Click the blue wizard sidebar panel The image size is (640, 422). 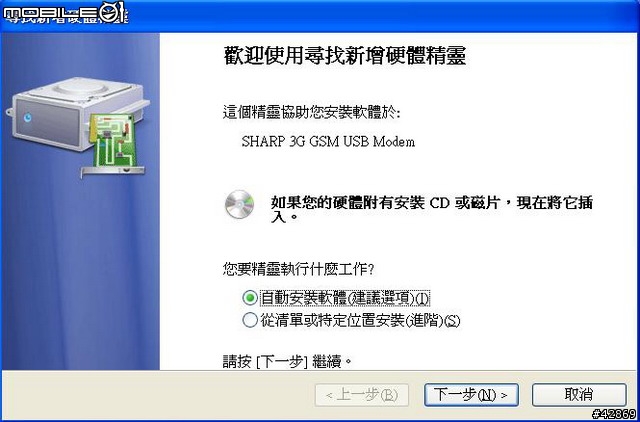click(x=80, y=202)
